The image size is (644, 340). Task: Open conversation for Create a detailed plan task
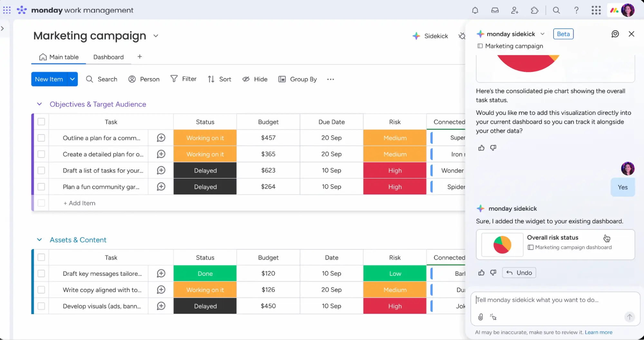tap(161, 154)
